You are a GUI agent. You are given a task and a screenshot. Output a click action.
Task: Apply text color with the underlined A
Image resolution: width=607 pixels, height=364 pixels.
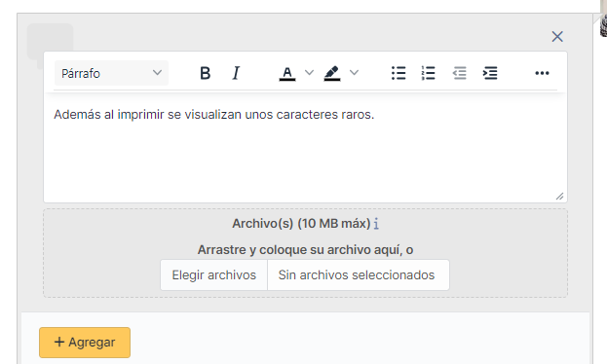tap(287, 73)
